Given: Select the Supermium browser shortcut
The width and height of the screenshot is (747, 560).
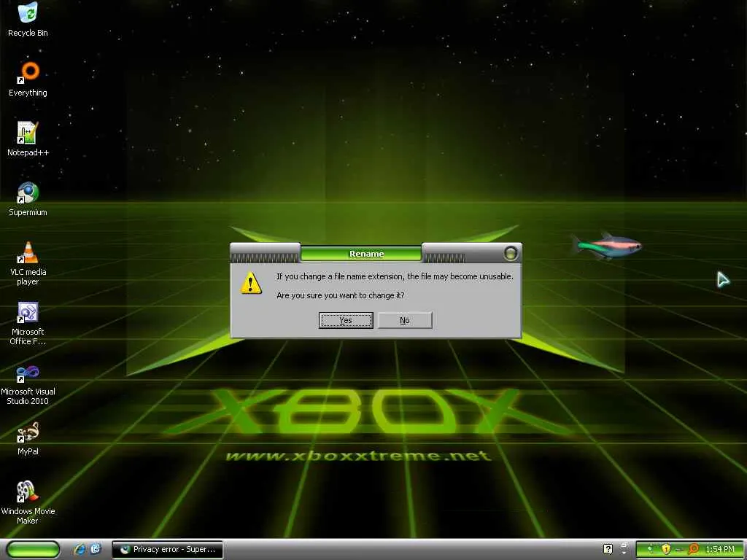Looking at the screenshot, I should (x=28, y=200).
